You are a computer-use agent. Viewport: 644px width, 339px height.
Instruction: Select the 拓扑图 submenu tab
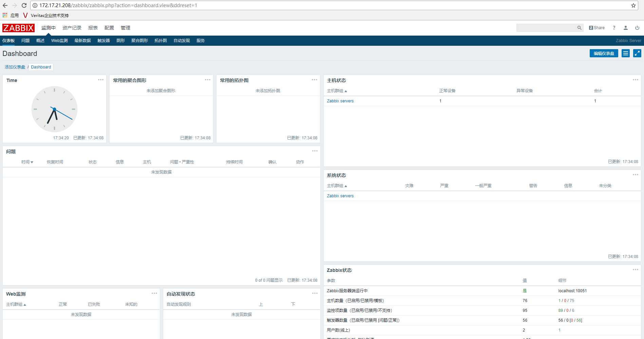pyautogui.click(x=161, y=41)
